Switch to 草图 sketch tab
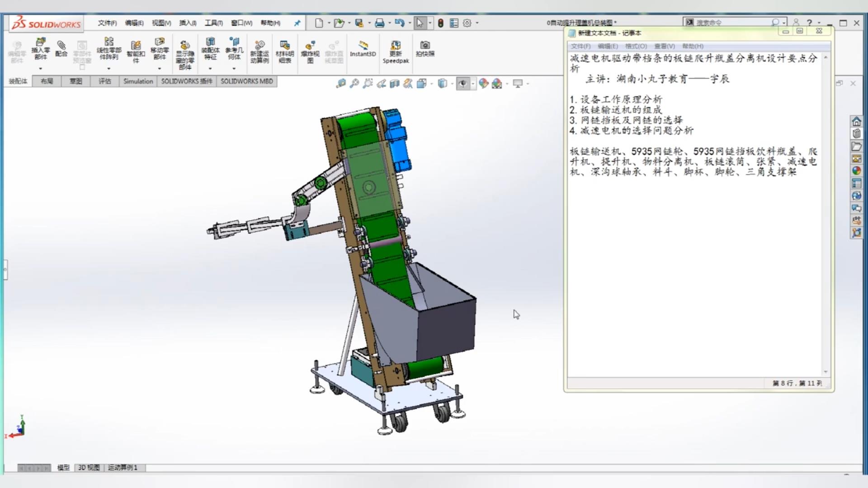Screen dimensions: 868x488 tap(75, 81)
